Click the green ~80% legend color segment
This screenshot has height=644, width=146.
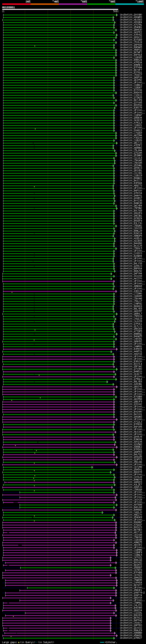pos(101,4)
